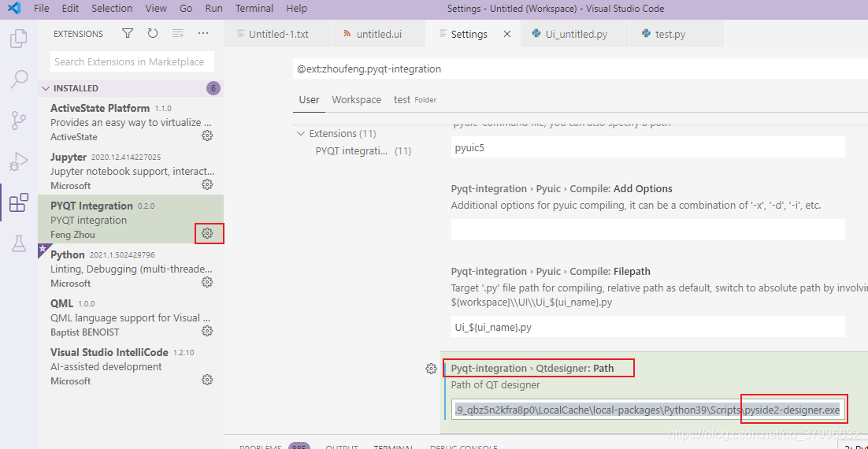Switch to the Untitled-1.txt tab
868x449 pixels.
(x=277, y=35)
